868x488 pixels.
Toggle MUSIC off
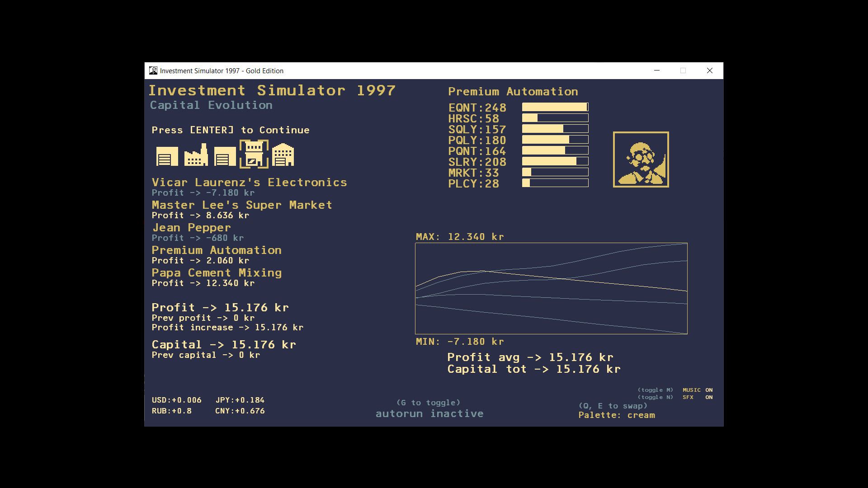pos(692,389)
